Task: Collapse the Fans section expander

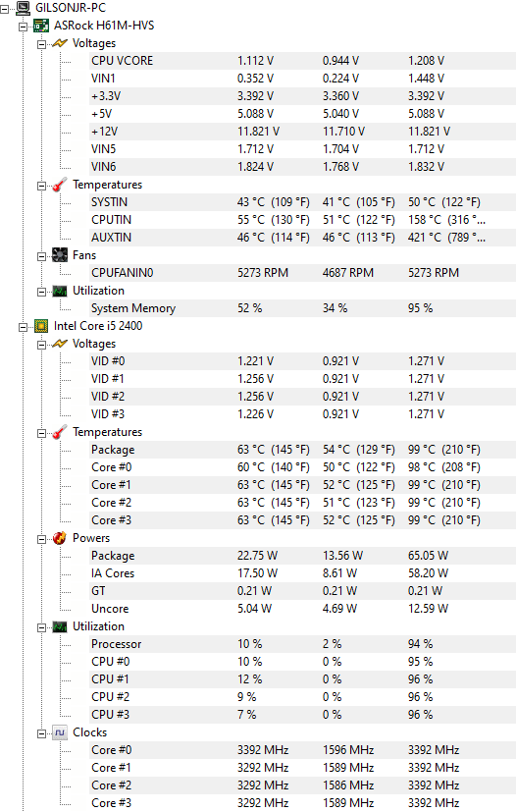Action: pyautogui.click(x=42, y=256)
